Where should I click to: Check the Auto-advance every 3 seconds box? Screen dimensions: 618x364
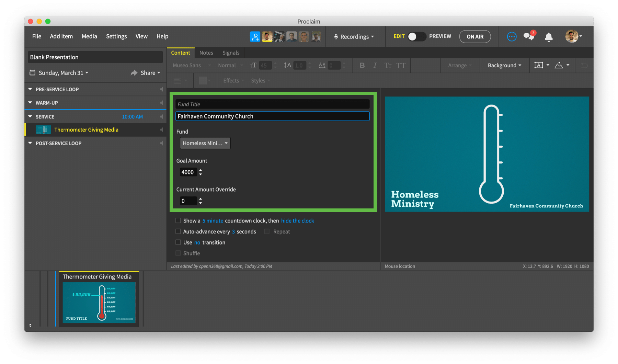tap(178, 231)
